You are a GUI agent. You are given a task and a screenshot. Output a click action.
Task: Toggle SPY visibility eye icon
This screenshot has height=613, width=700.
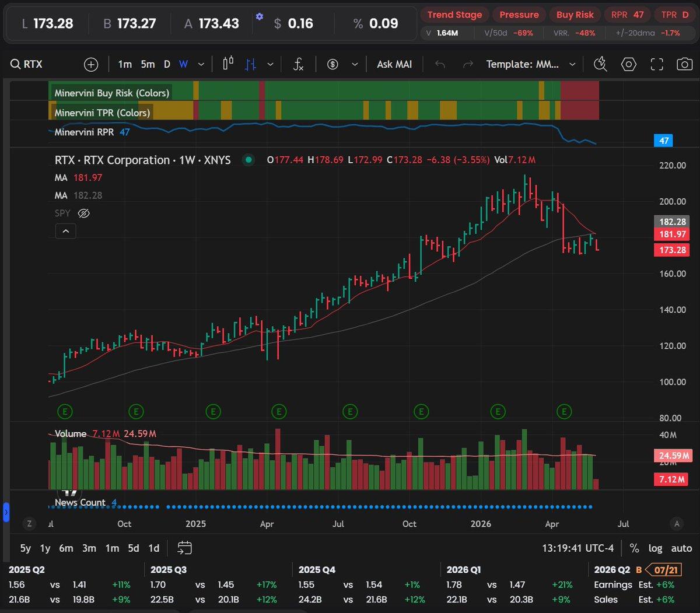pos(83,213)
